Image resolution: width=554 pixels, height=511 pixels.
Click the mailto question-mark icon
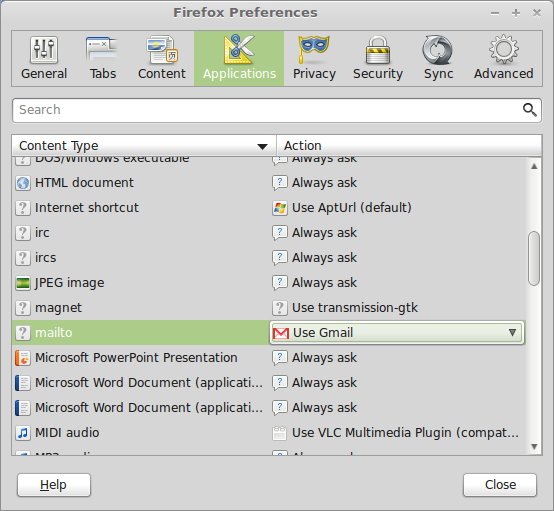[23, 333]
